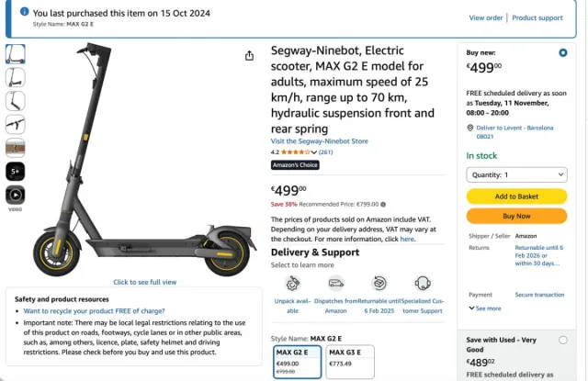This screenshot has height=381, width=588.
Task: Visit the Segway-Ninebot Store link
Action: click(x=319, y=141)
